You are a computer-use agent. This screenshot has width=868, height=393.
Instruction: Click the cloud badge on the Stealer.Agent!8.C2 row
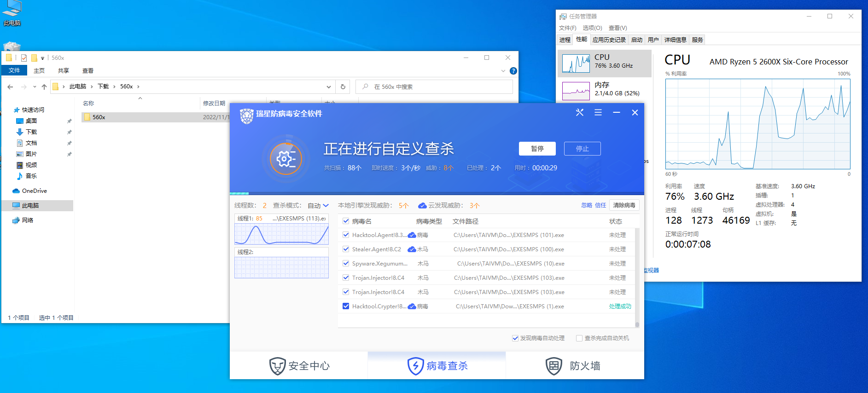(412, 249)
